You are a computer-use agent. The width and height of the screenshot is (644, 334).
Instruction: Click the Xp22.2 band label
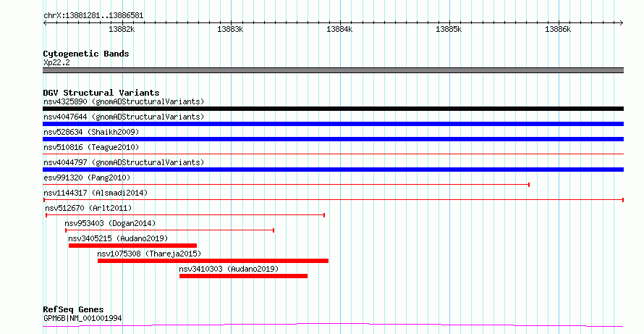click(56, 62)
